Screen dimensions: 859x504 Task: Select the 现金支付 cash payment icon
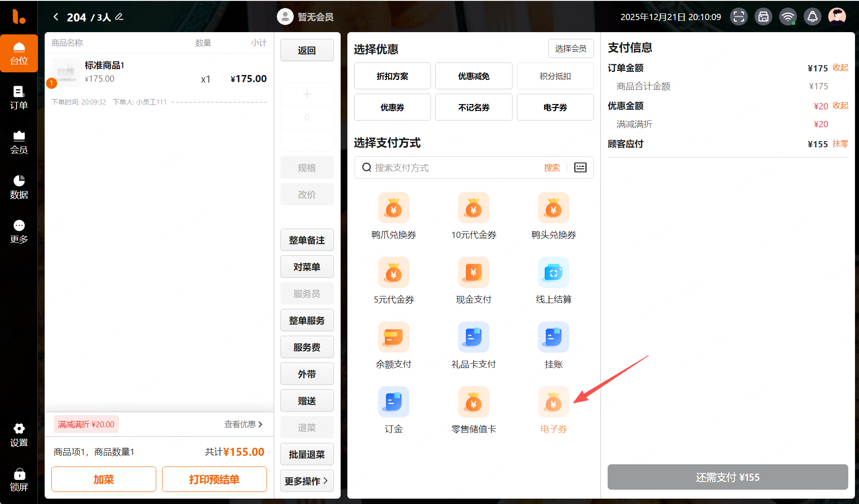[473, 273]
